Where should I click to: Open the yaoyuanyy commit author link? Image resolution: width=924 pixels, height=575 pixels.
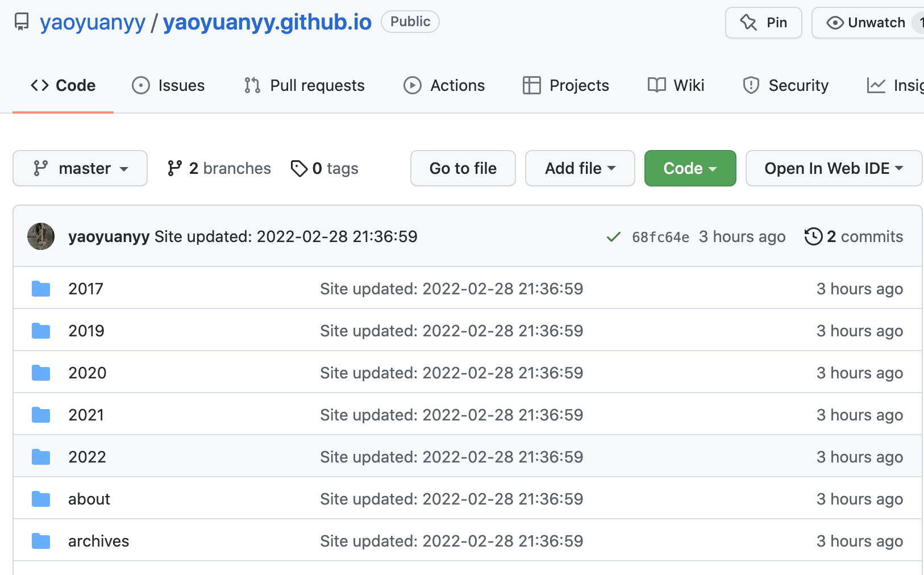tap(109, 236)
